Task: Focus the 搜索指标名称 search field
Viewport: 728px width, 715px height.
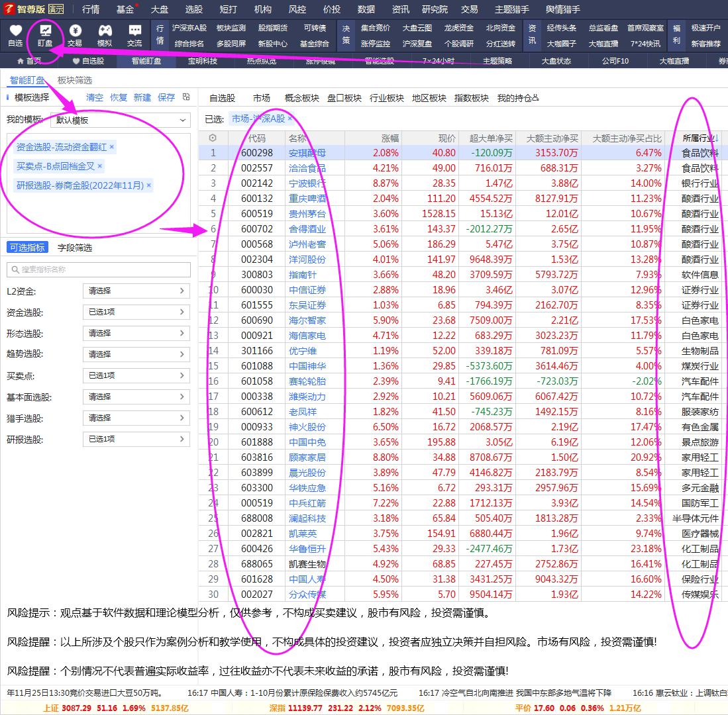Action: click(99, 269)
